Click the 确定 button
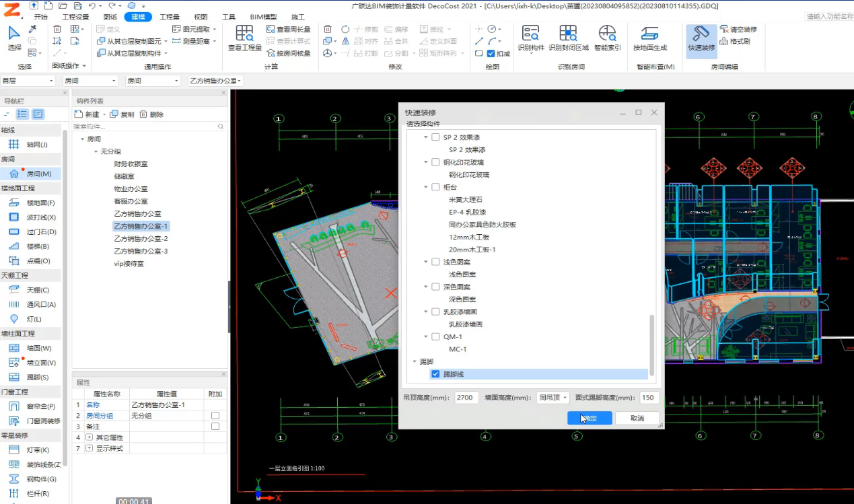Screen dimensions: 854x504 coord(590,418)
